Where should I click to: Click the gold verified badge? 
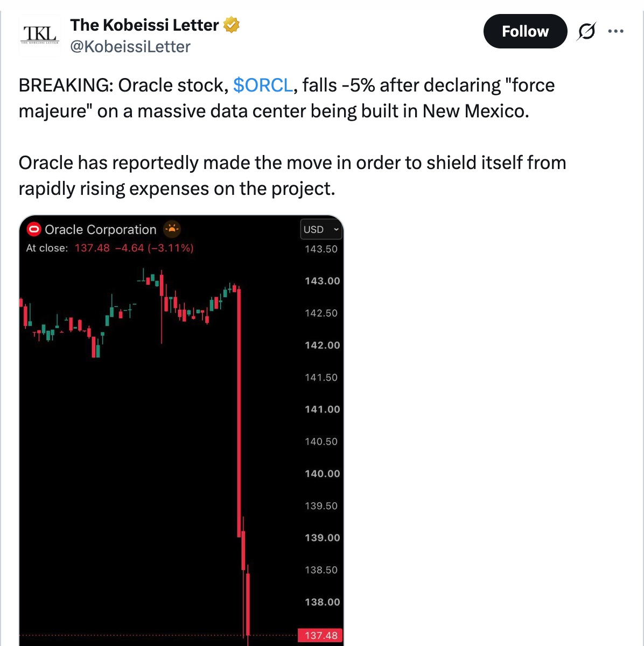232,25
